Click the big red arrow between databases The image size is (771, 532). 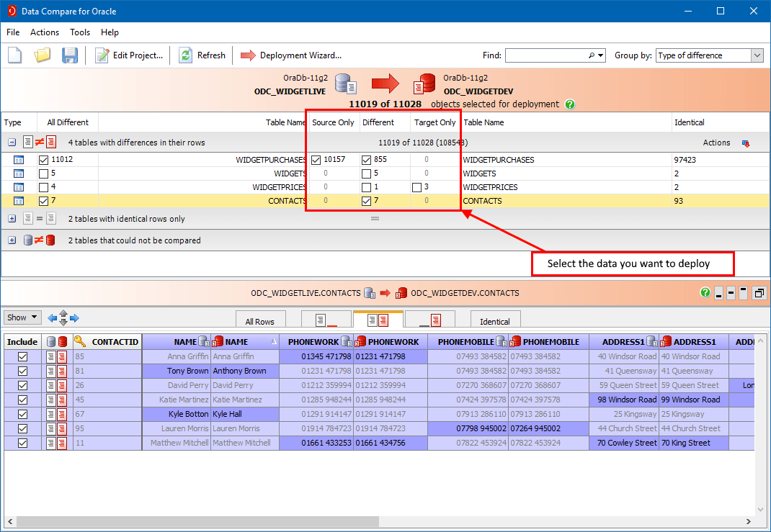[x=385, y=84]
